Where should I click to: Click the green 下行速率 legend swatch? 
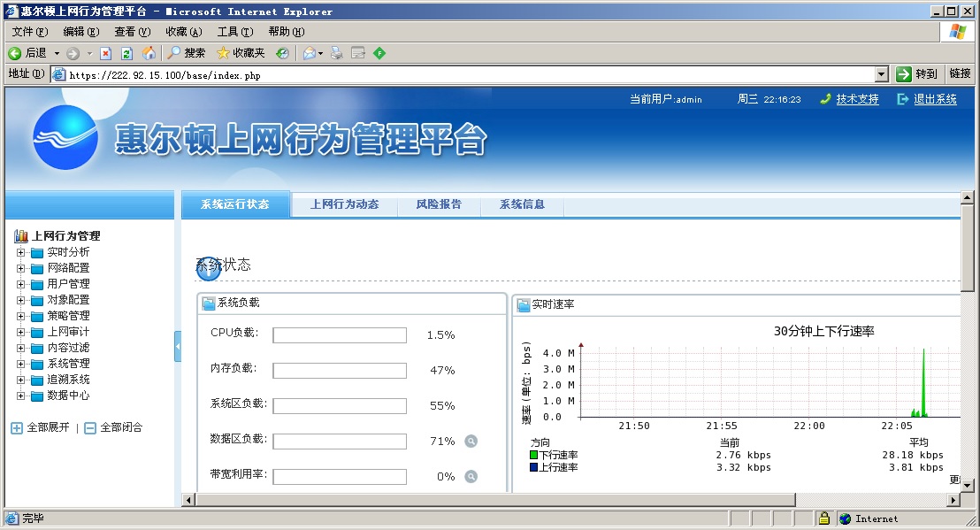pyautogui.click(x=533, y=455)
